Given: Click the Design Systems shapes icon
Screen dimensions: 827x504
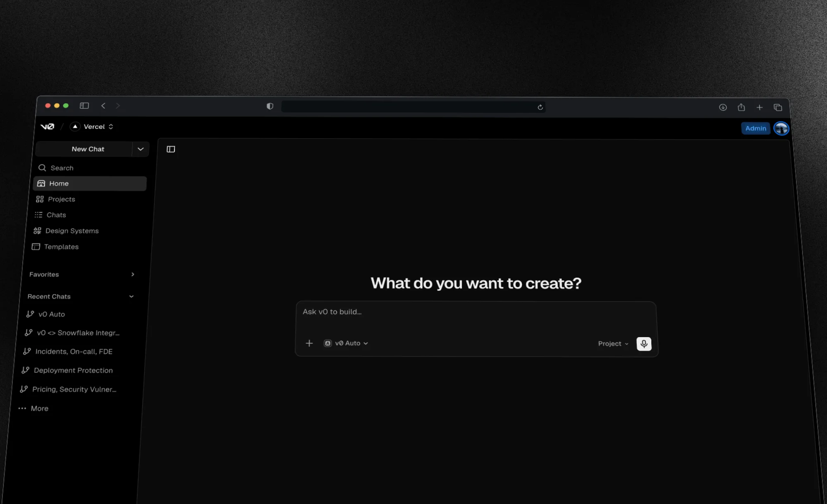Looking at the screenshot, I should (37, 231).
